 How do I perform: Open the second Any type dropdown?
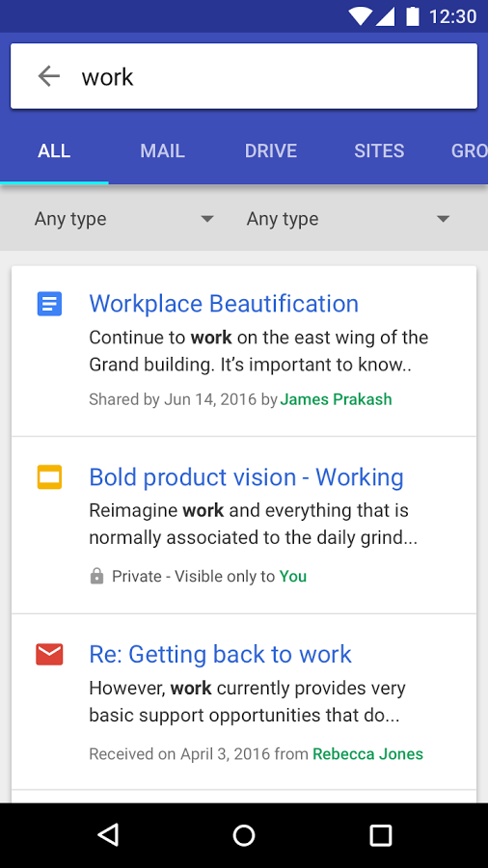tap(348, 219)
